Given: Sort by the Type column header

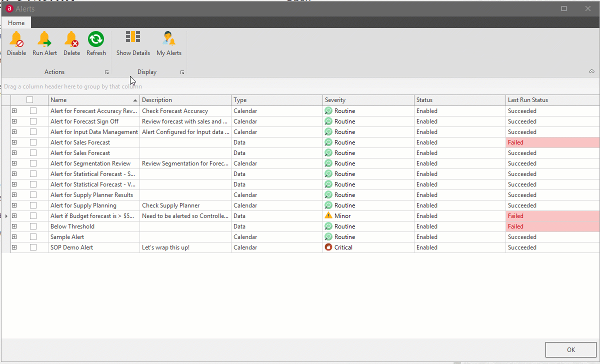Looking at the screenshot, I should [277, 100].
